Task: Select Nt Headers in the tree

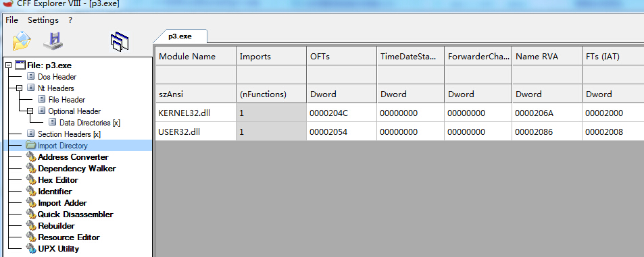Action: (x=56, y=88)
